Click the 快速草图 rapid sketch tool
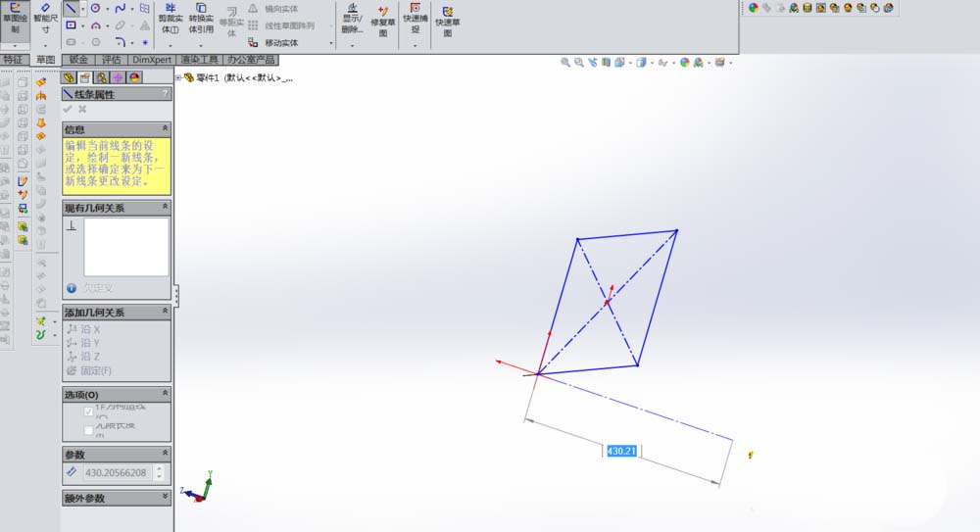Image resolution: width=980 pixels, height=532 pixels. (448, 22)
